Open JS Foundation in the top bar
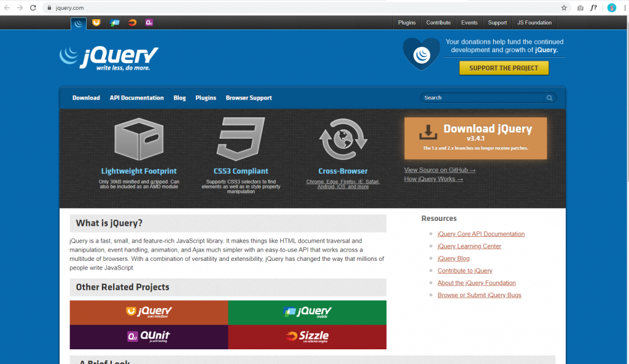This screenshot has height=364, width=629. pyautogui.click(x=534, y=23)
